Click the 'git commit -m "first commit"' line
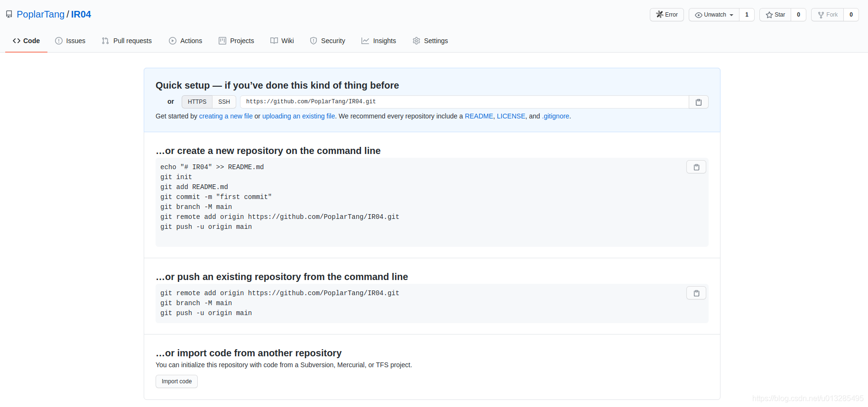The image size is (868, 407). point(216,197)
